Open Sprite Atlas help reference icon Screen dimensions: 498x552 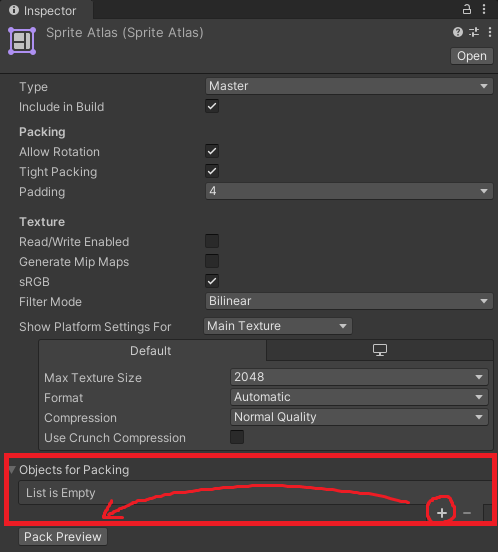[458, 32]
